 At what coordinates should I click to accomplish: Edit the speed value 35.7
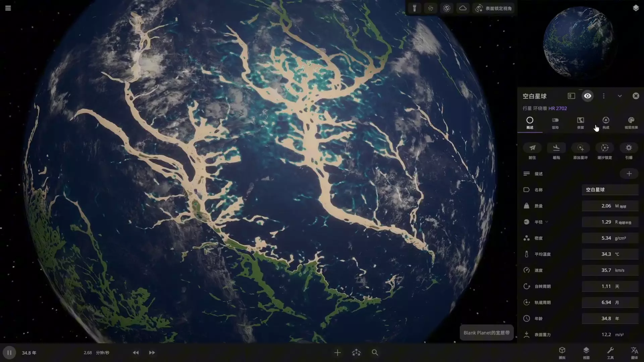click(610, 270)
